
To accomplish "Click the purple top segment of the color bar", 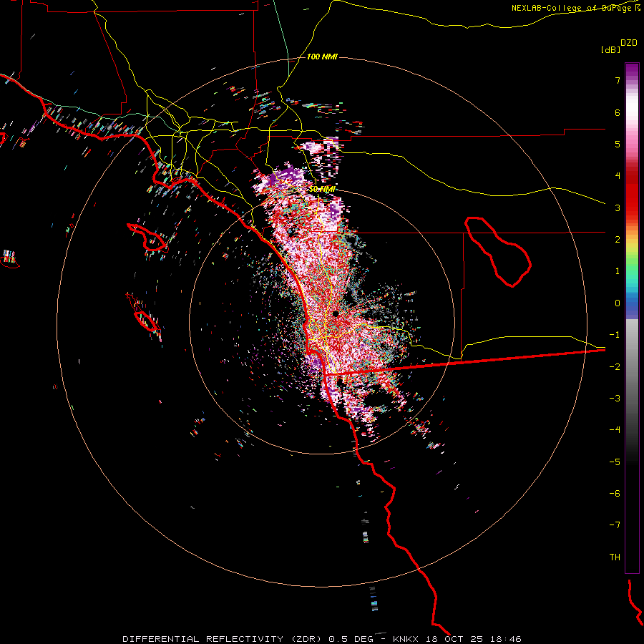I will tap(632, 71).
